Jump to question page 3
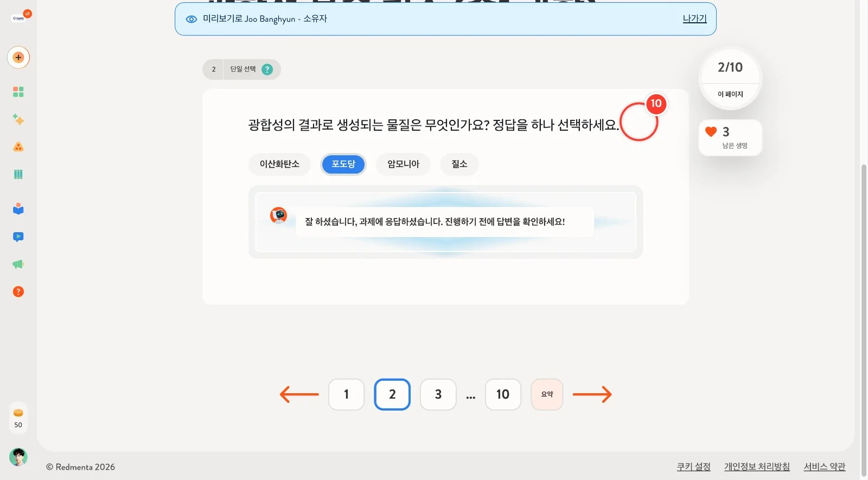 (x=438, y=394)
